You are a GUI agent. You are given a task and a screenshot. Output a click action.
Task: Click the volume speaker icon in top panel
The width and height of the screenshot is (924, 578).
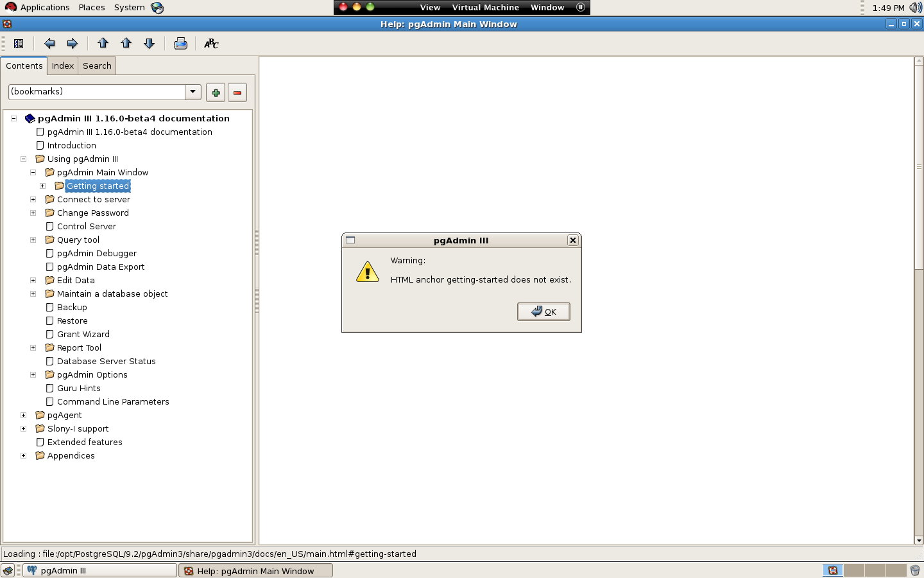point(916,8)
